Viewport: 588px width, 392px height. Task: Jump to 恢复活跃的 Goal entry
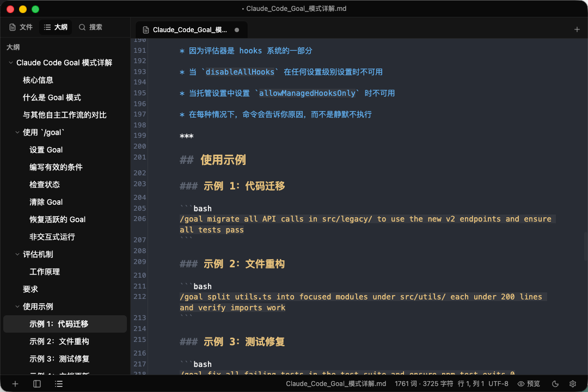pos(57,219)
